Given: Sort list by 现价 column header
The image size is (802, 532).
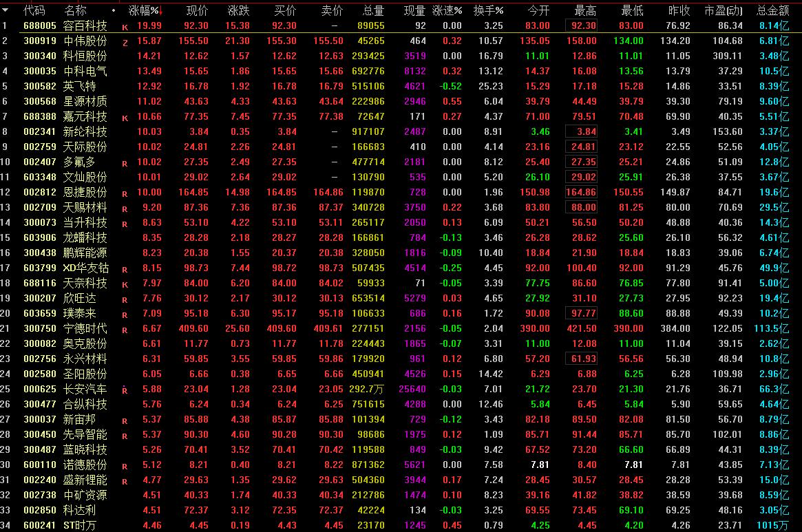Looking at the screenshot, I should [x=197, y=11].
